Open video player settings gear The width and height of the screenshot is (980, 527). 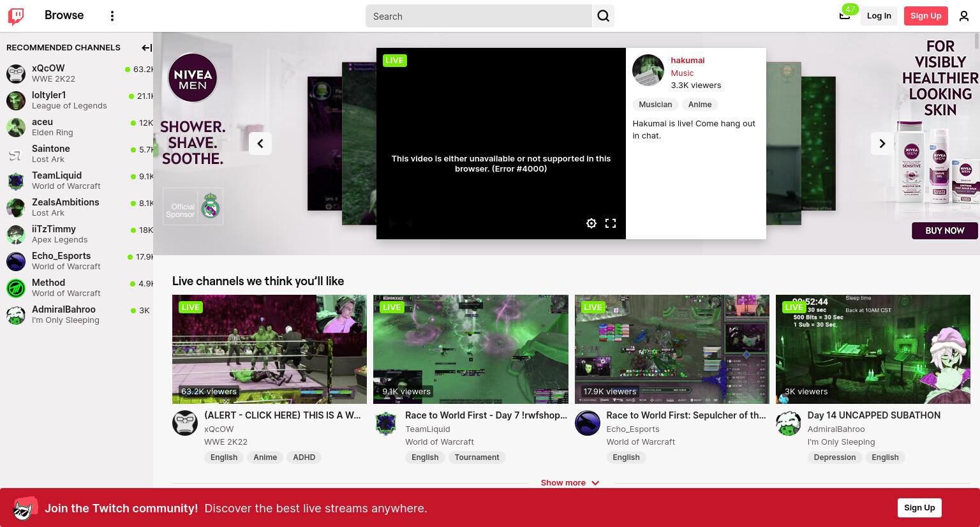coord(591,223)
